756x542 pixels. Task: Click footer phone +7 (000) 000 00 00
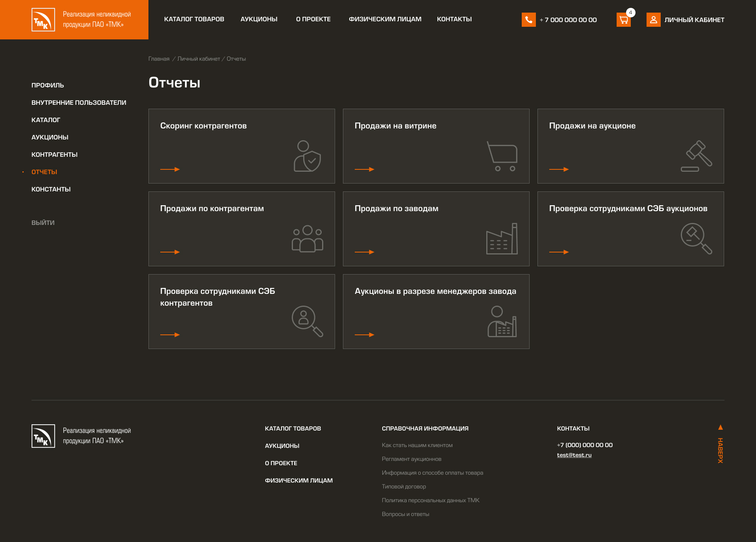coord(585,445)
